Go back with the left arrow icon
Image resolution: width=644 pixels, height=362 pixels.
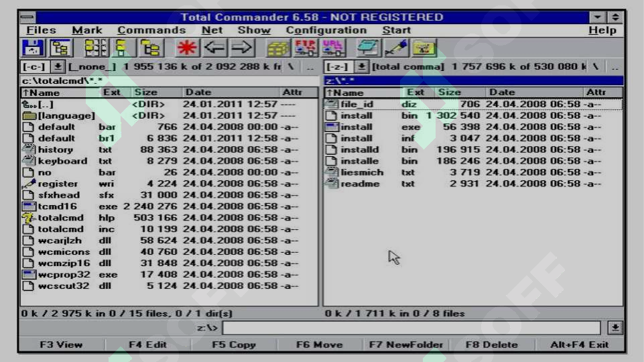(x=214, y=48)
